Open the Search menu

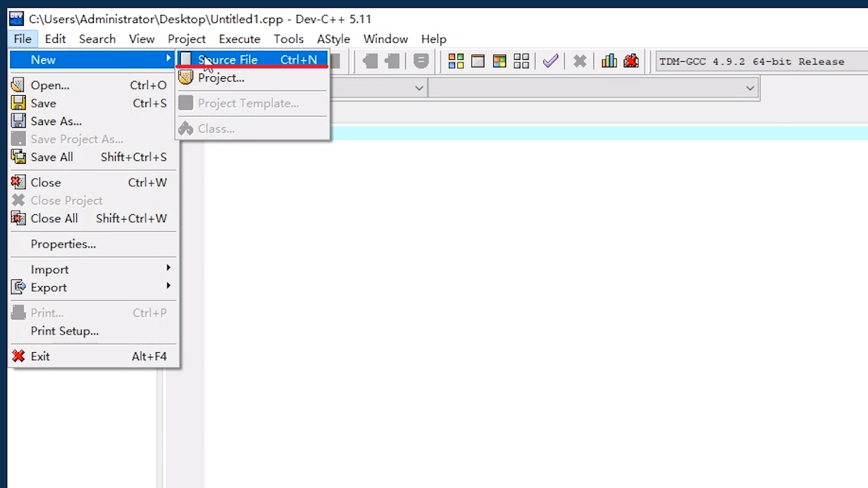[97, 39]
